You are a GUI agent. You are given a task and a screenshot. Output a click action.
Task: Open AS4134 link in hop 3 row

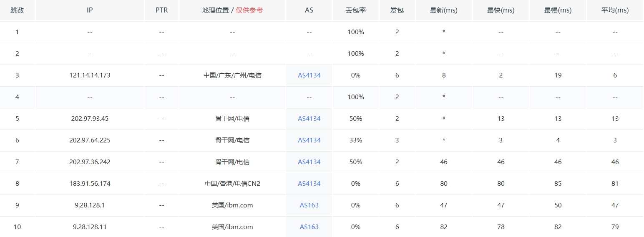click(309, 75)
